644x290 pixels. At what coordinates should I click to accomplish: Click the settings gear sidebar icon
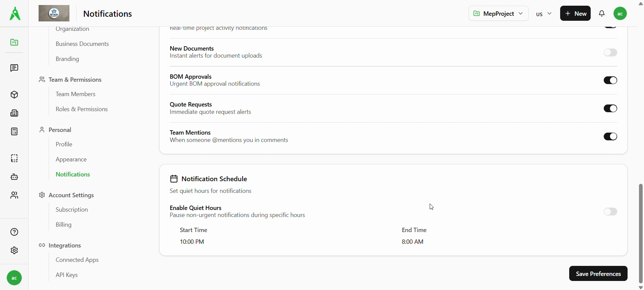click(x=14, y=250)
